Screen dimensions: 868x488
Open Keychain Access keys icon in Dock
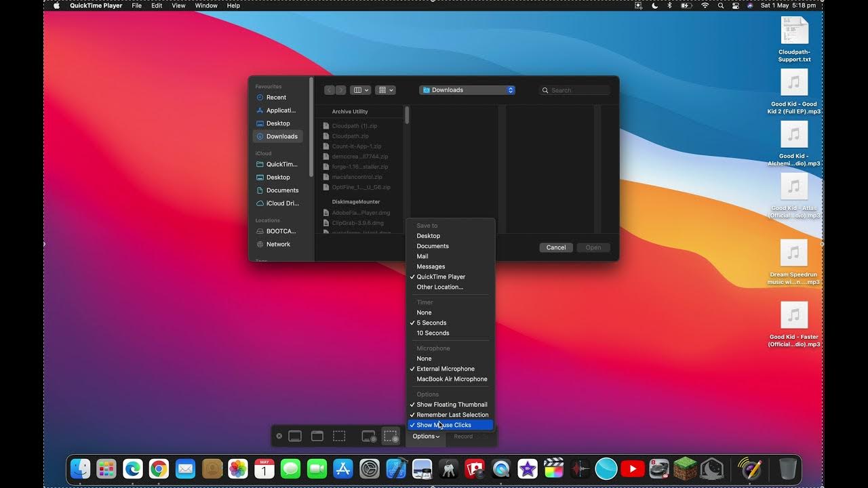click(448, 468)
